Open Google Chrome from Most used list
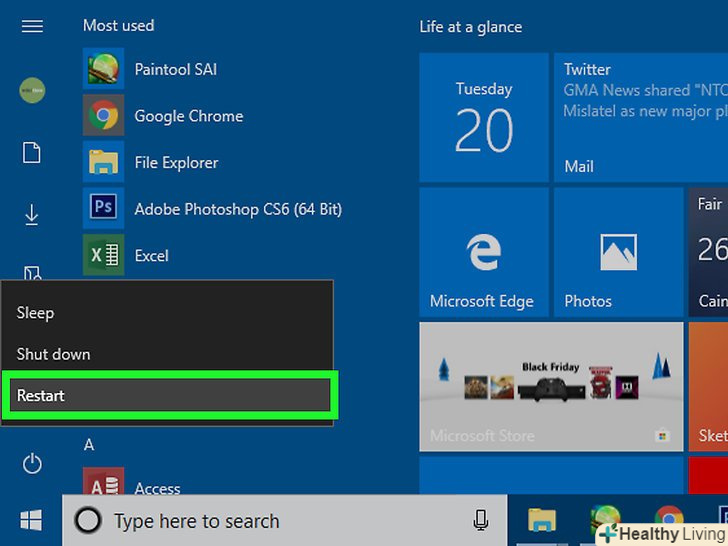This screenshot has width=728, height=546. pos(188,116)
